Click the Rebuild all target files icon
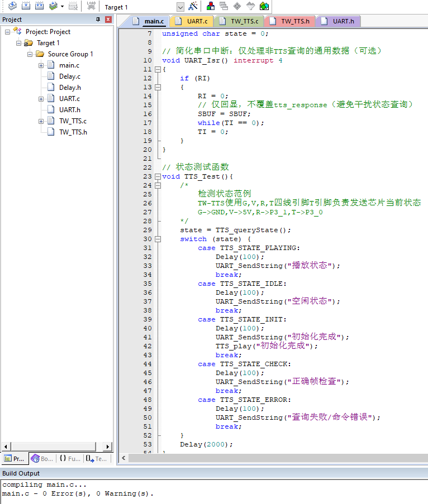This screenshot has height=504, width=428. click(39, 6)
